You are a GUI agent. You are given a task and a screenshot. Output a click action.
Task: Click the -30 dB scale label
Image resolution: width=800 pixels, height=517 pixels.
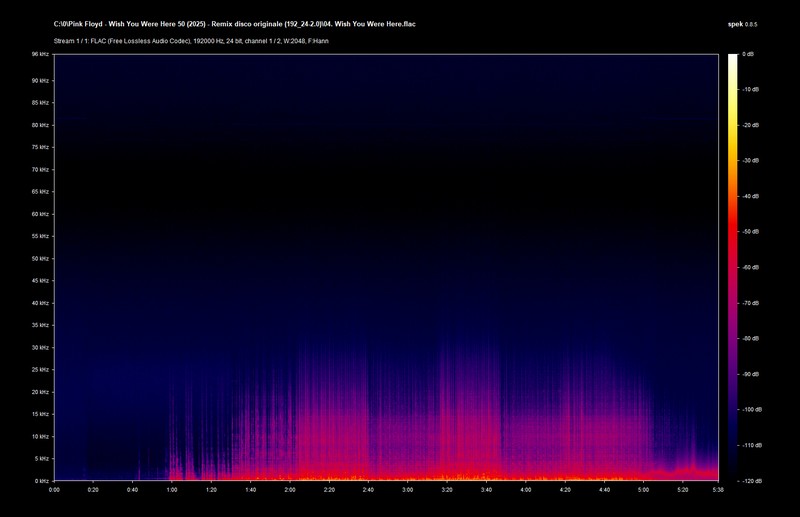pyautogui.click(x=750, y=160)
